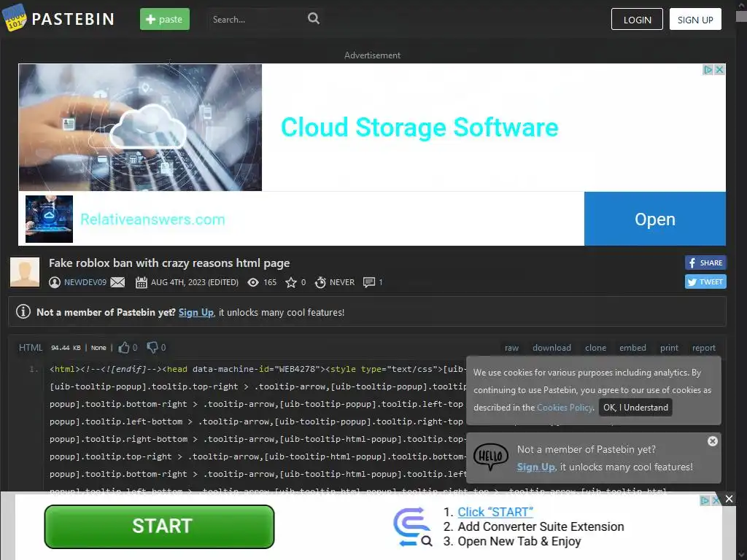Click the HTML syntax label
This screenshot has height=560, width=747.
pyautogui.click(x=31, y=348)
